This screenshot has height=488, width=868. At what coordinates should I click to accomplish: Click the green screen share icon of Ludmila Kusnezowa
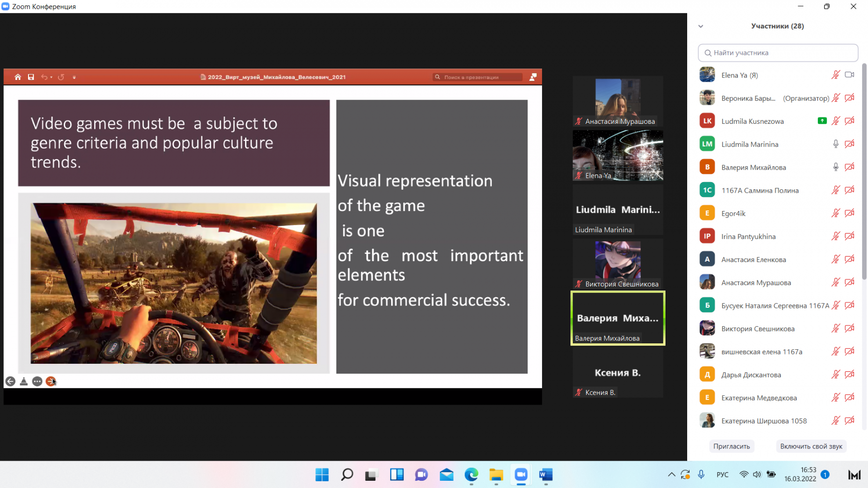pos(822,121)
